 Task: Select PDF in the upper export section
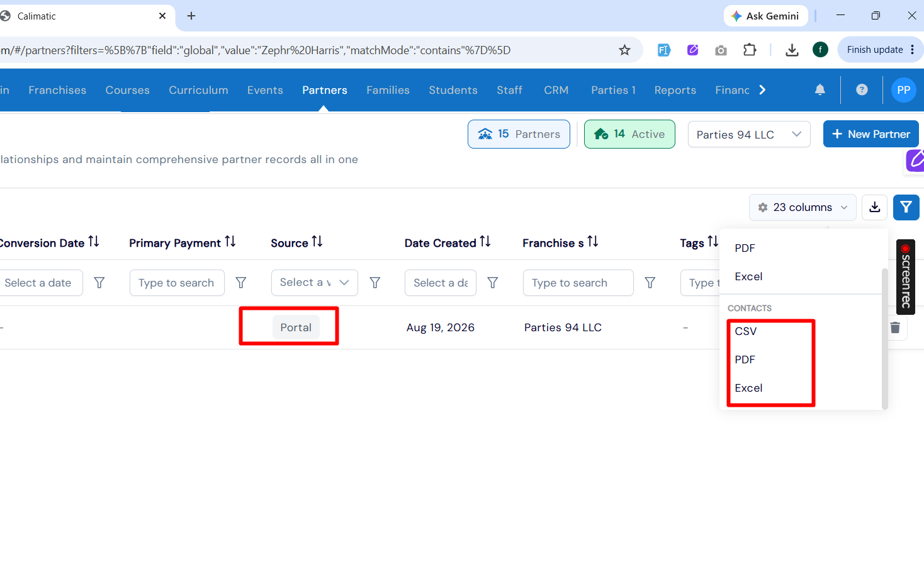tap(745, 248)
